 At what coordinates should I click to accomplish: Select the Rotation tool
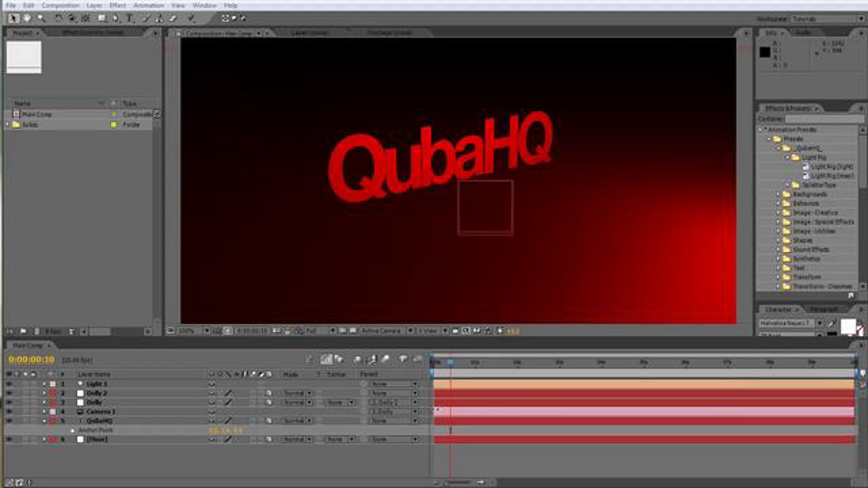[x=58, y=18]
